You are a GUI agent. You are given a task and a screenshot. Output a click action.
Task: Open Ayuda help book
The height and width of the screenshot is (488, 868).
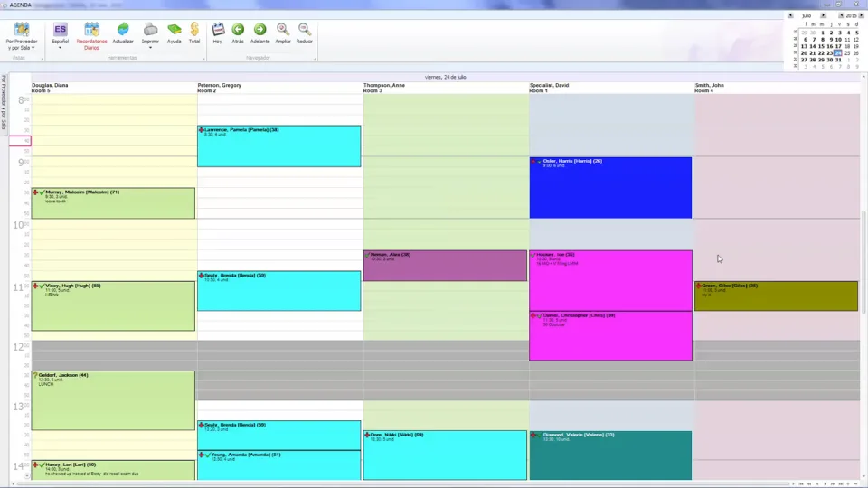click(x=175, y=33)
